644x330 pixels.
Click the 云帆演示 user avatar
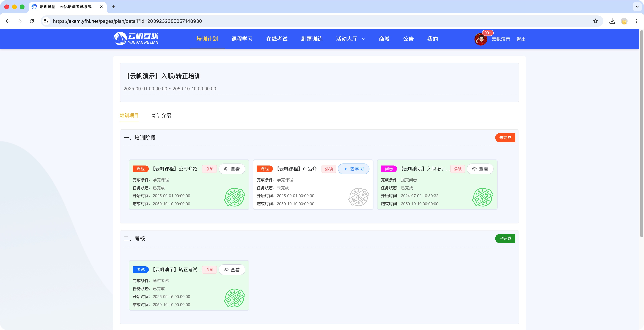480,39
